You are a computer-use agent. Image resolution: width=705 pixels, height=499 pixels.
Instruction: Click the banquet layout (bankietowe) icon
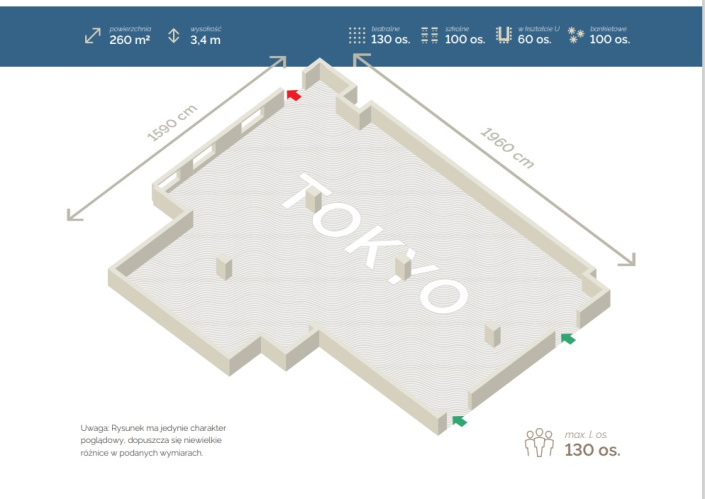click(576, 36)
